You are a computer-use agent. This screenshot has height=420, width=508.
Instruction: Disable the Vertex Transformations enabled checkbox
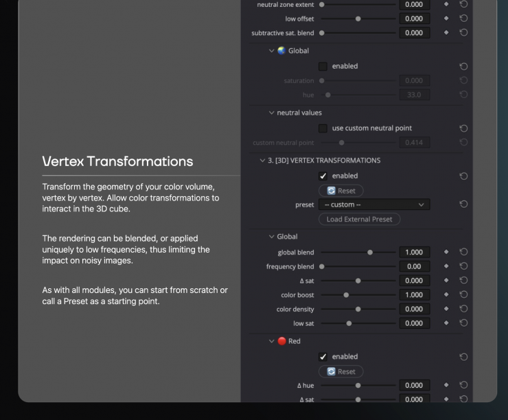323,176
